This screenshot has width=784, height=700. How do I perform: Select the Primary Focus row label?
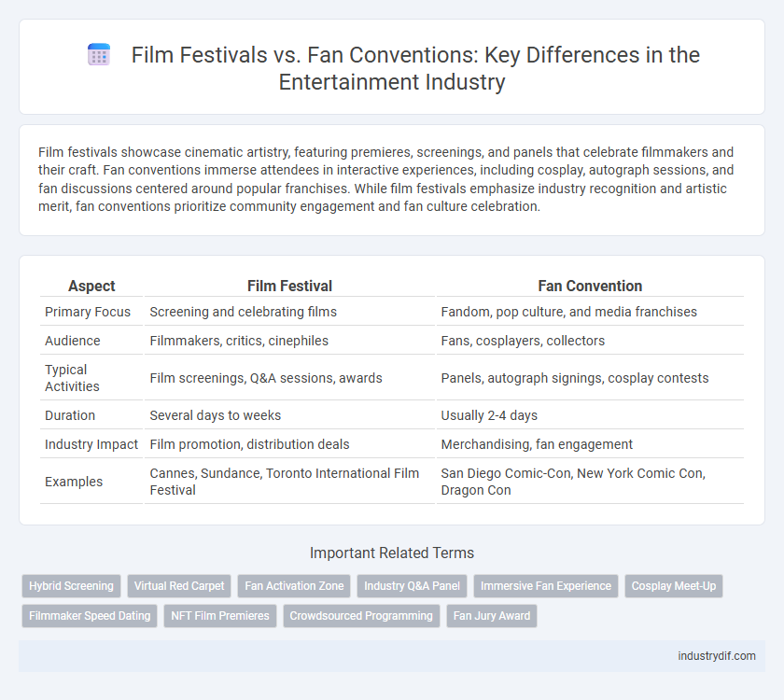88,312
